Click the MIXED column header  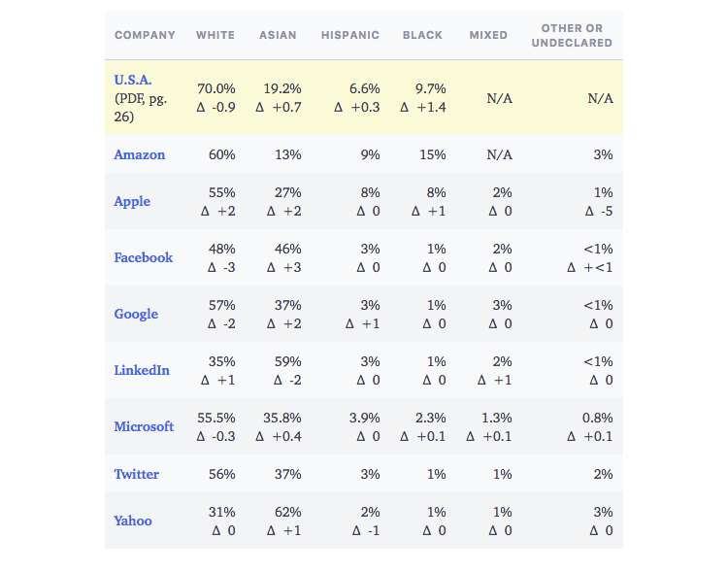[488, 35]
